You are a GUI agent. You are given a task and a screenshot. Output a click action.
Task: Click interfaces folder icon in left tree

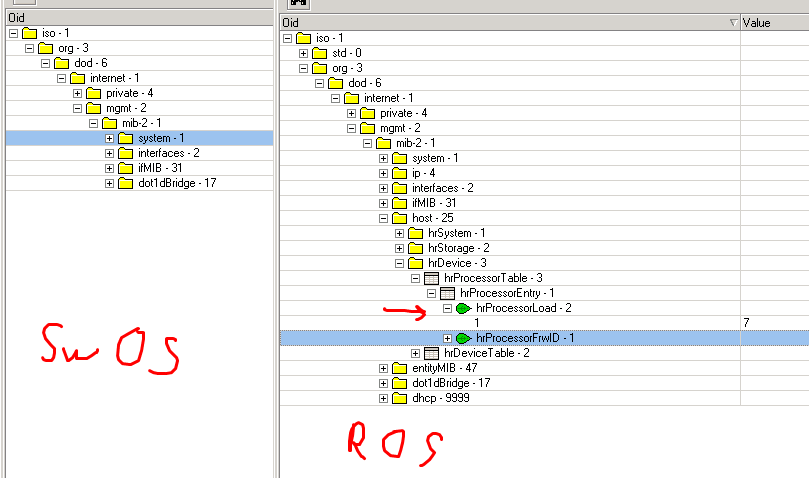(x=125, y=153)
